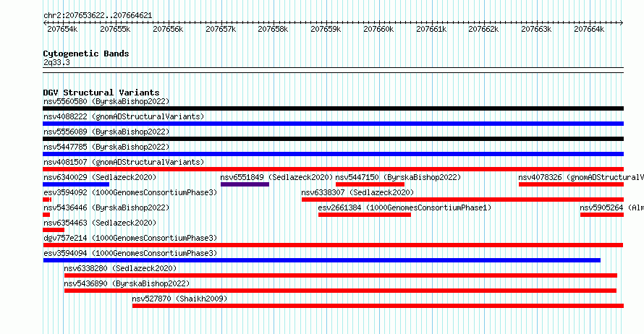Viewport: 644px width, 334px height.
Task: Select the black bar under nsv5556089
Action: point(333,139)
